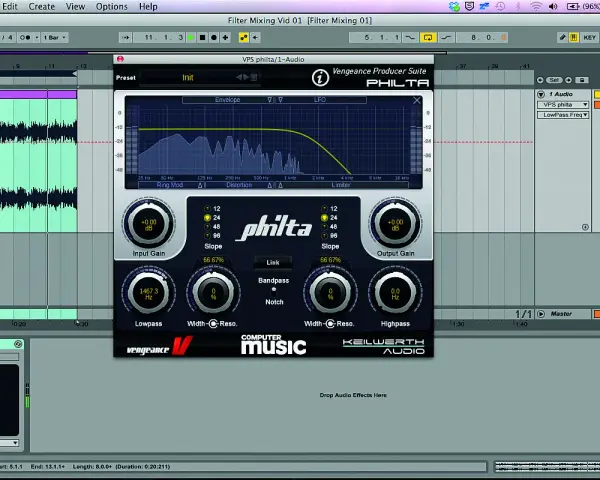The image size is (600, 480).
Task: Click the transport play button
Action: 191,38
